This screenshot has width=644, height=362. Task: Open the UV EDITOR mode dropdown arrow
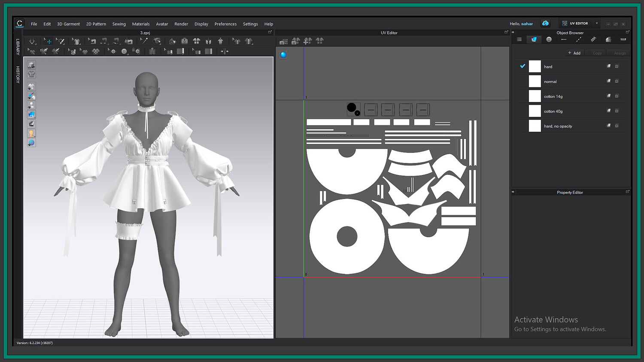pyautogui.click(x=596, y=24)
